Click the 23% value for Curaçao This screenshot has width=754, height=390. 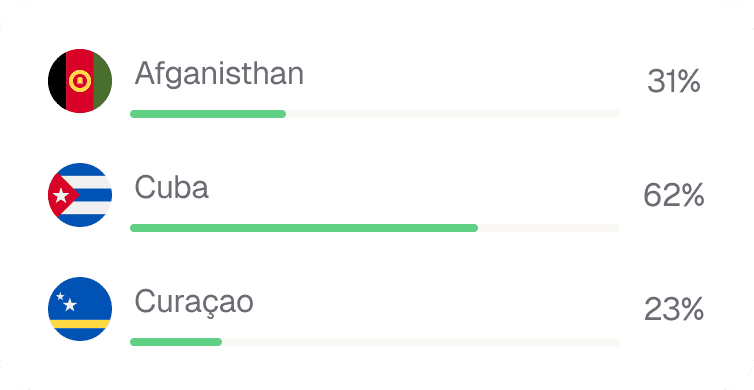tap(674, 309)
